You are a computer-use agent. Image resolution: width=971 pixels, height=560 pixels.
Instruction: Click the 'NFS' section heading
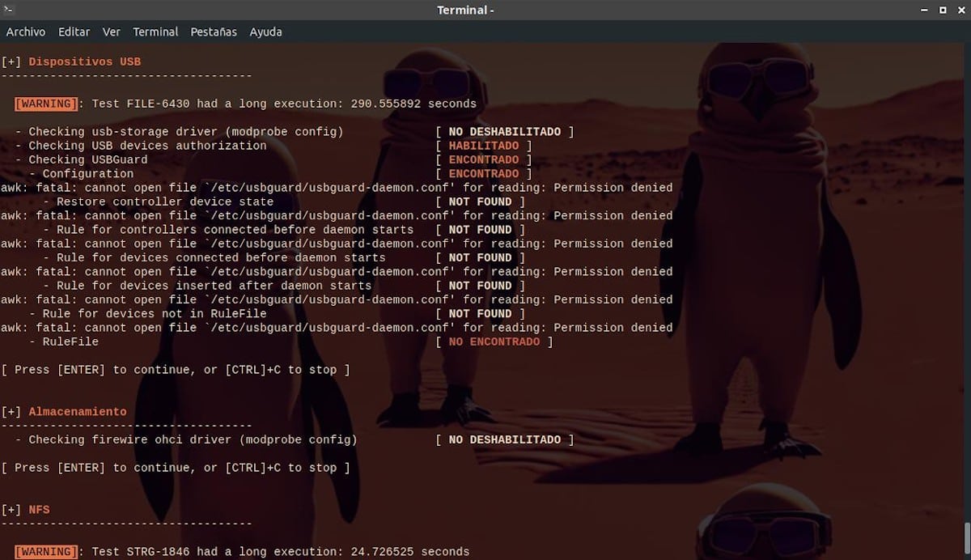coord(40,510)
